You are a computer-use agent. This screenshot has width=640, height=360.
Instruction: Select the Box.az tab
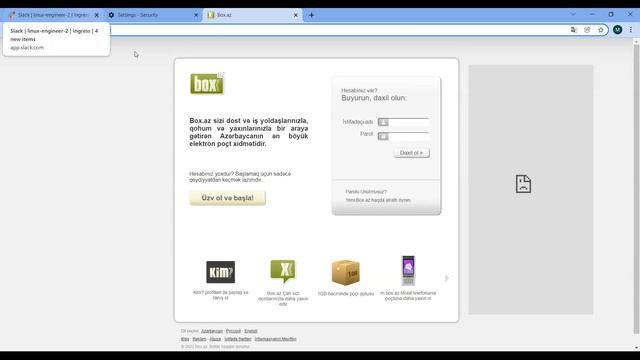point(252,15)
